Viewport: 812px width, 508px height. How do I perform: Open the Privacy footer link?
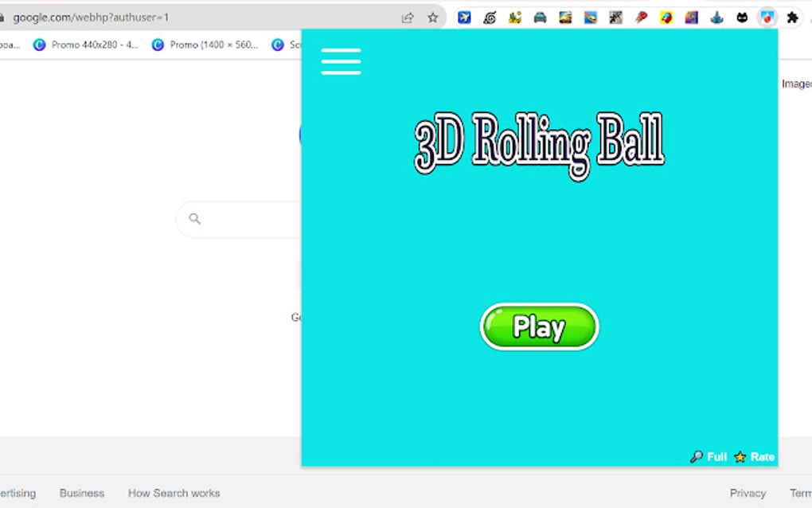748,493
